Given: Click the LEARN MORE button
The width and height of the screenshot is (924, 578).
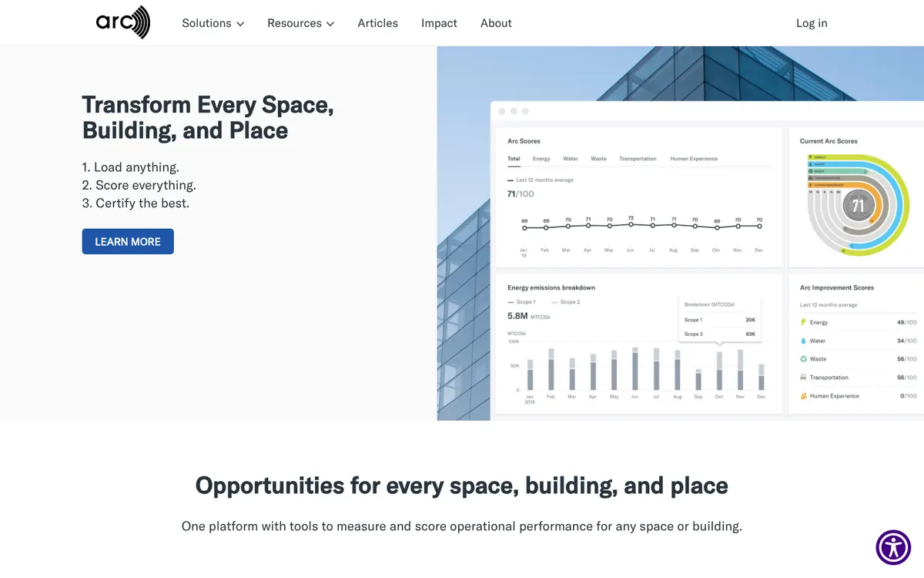Looking at the screenshot, I should pos(128,241).
